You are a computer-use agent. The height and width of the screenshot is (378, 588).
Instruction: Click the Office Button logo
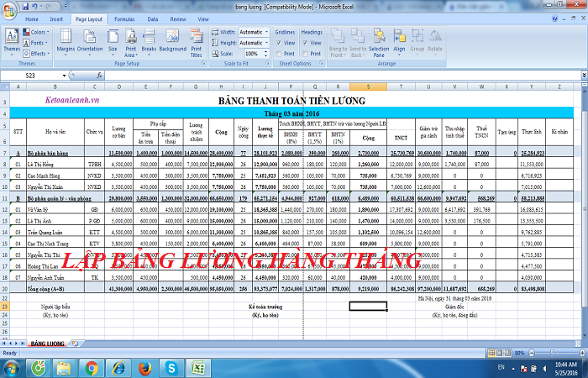coord(8,10)
